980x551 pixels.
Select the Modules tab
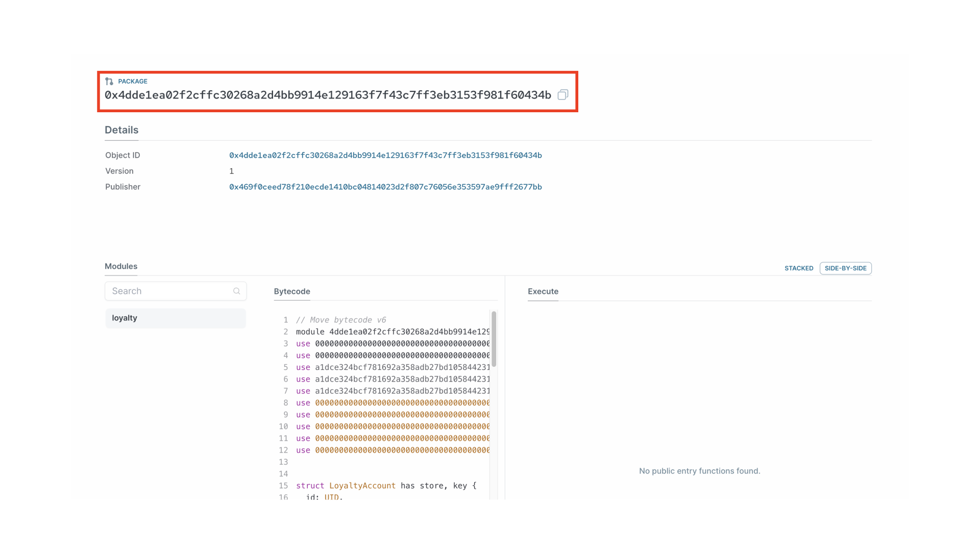pyautogui.click(x=121, y=266)
